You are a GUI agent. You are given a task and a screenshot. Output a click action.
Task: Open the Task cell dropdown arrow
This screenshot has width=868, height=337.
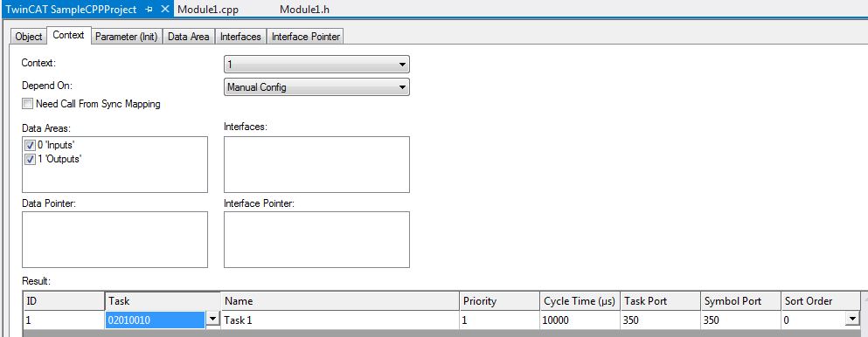click(x=212, y=320)
